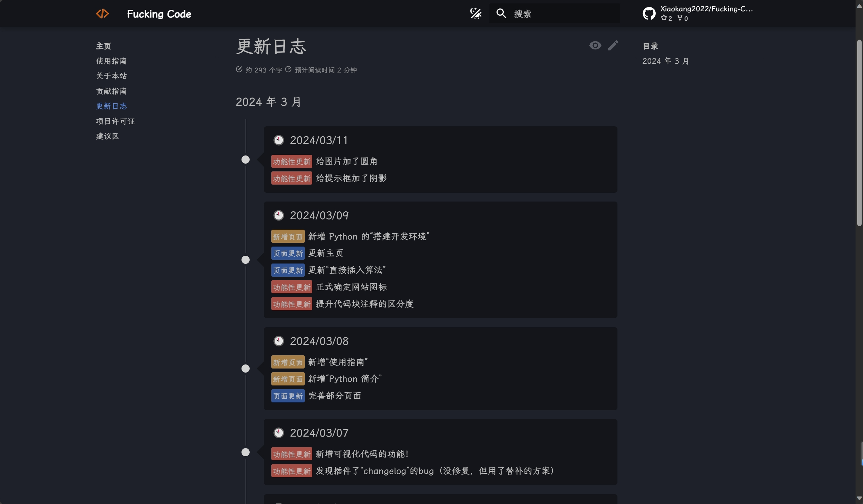Open 建议区 in the sidebar
863x504 pixels.
(x=107, y=136)
